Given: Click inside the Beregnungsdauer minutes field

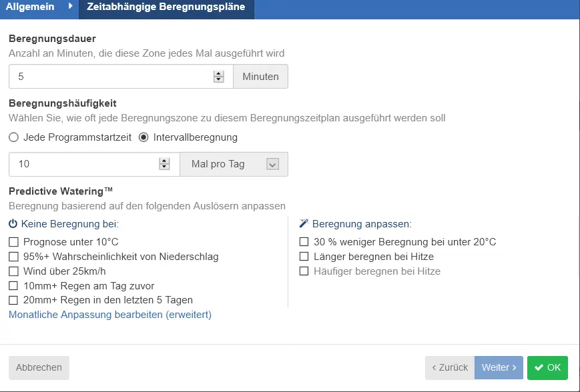Looking at the screenshot, I should 110,77.
